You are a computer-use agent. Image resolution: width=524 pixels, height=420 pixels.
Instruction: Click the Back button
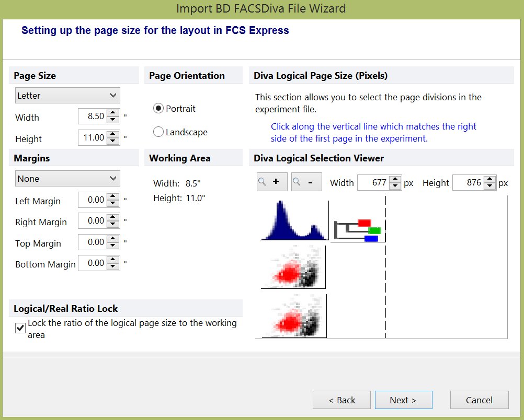pyautogui.click(x=341, y=400)
